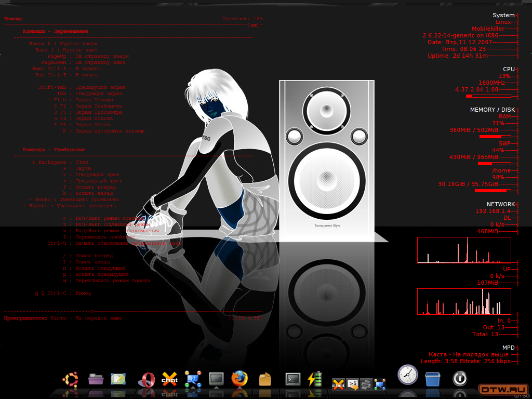The image size is (532, 399).
Task: Click the swap usage bar under 430MiB / 965MiB
Action: 495,164
